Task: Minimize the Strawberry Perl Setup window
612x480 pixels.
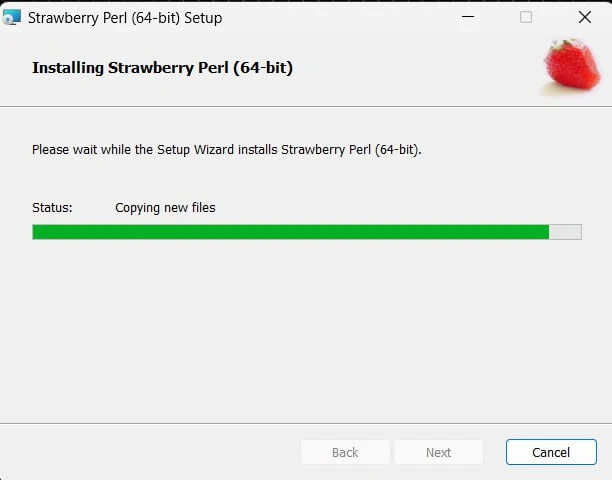Action: tap(468, 17)
